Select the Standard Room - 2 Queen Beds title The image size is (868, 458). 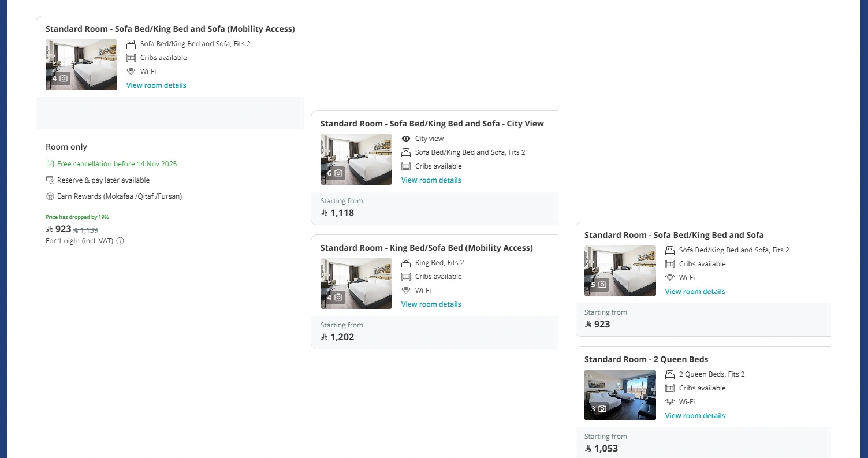point(646,359)
